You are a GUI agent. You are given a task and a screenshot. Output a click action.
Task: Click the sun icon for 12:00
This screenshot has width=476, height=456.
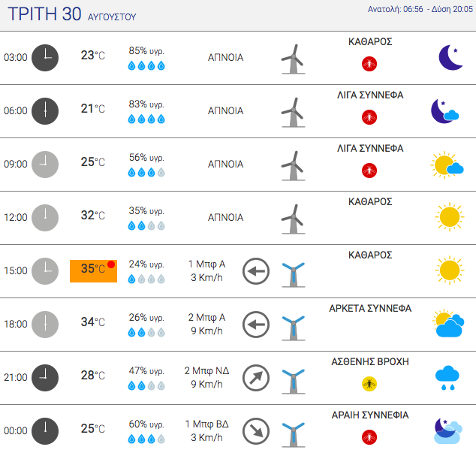tap(450, 217)
